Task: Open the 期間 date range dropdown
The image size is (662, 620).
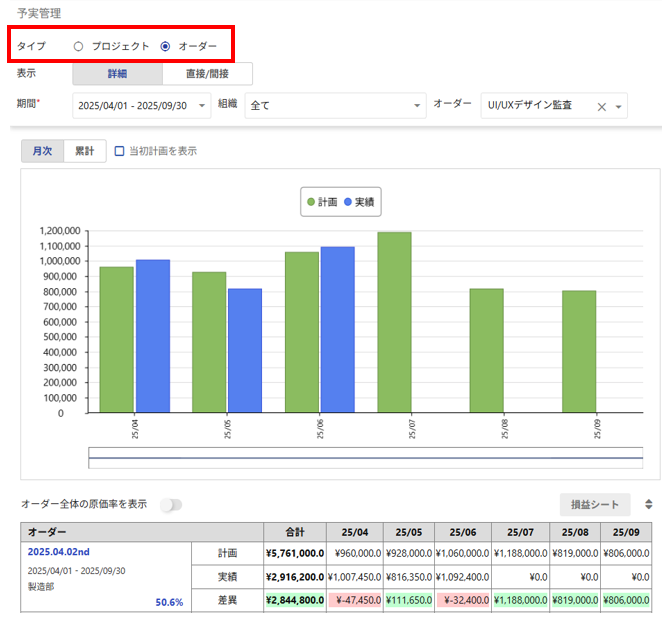Action: pos(141,106)
